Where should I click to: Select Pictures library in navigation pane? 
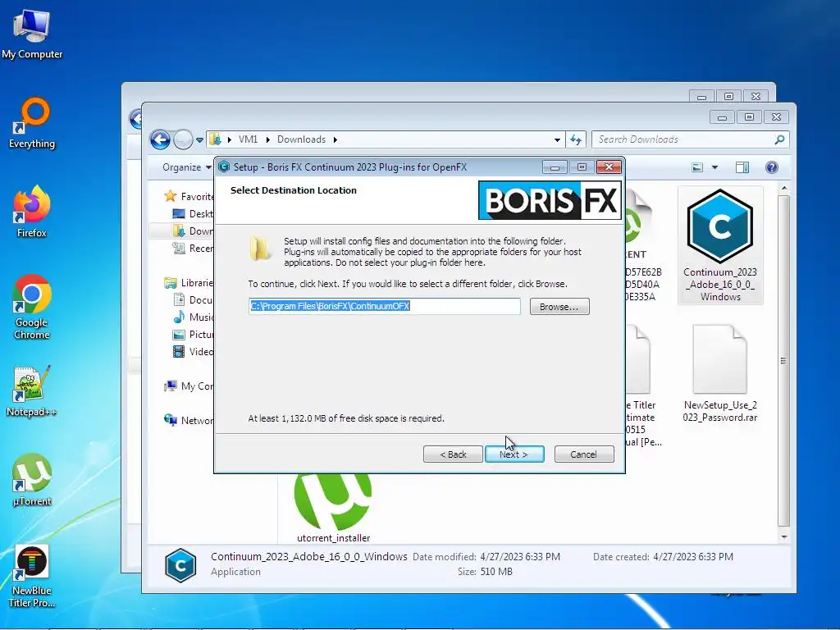pos(193,335)
